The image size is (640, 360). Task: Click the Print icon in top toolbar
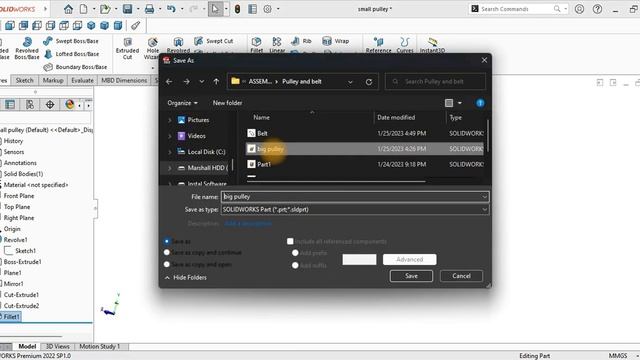(149, 9)
